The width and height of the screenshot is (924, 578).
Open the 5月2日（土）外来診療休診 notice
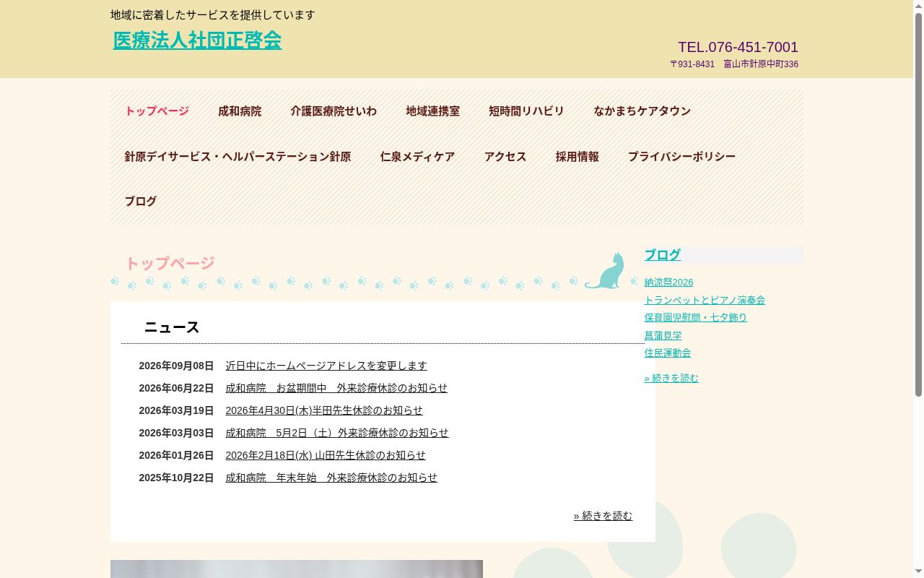click(x=337, y=433)
